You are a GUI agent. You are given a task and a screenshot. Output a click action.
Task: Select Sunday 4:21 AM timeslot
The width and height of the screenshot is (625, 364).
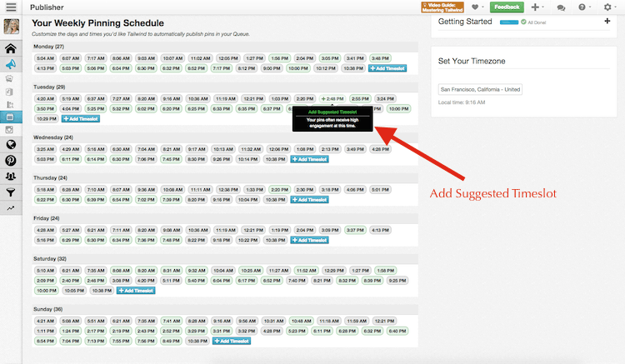coord(46,321)
